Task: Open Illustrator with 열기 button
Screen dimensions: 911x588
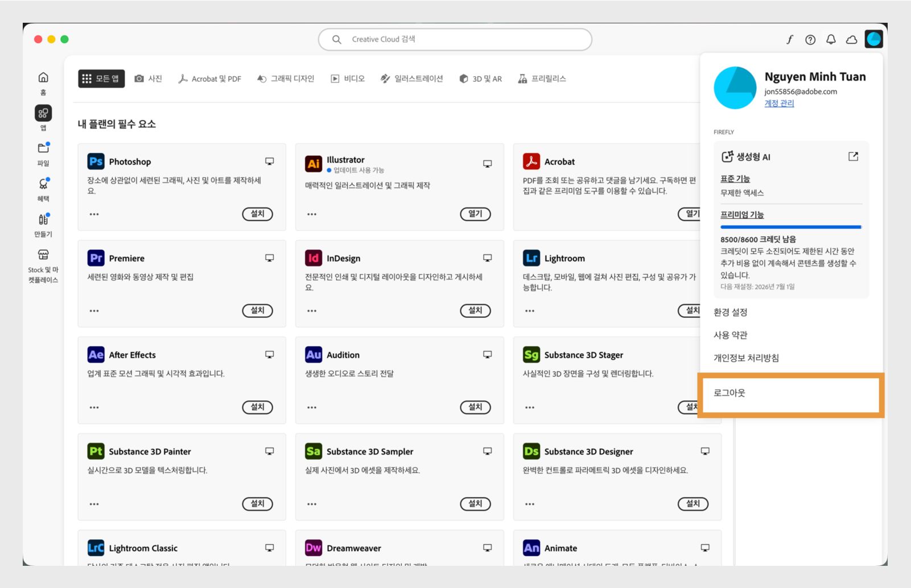Action: pyautogui.click(x=476, y=214)
